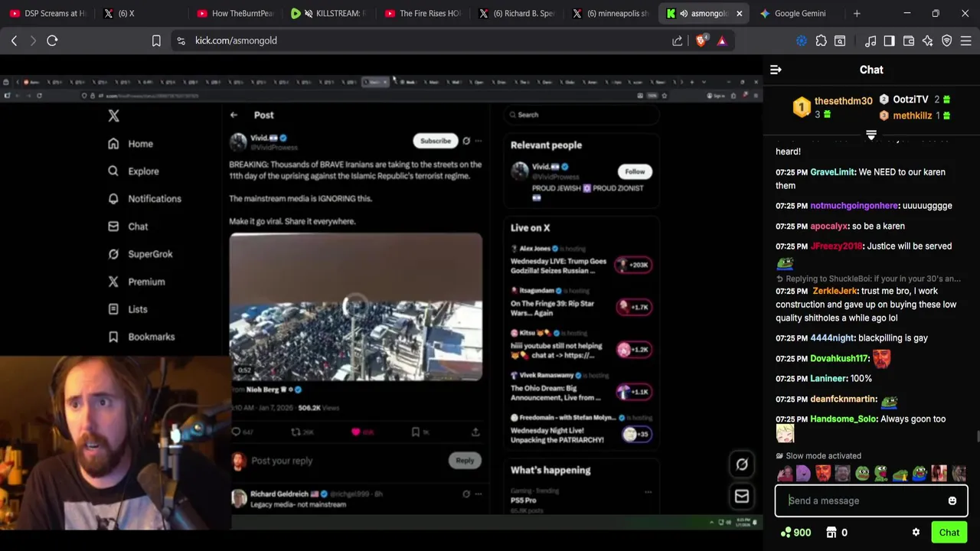
Task: Open OotziTV leaderboard profile
Action: tap(910, 99)
